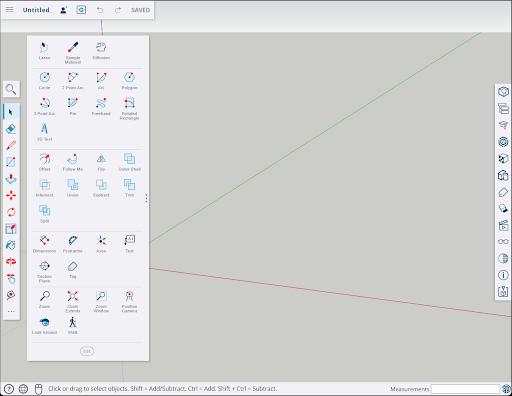Choose the Freehand drawing tool

[x=101, y=107]
